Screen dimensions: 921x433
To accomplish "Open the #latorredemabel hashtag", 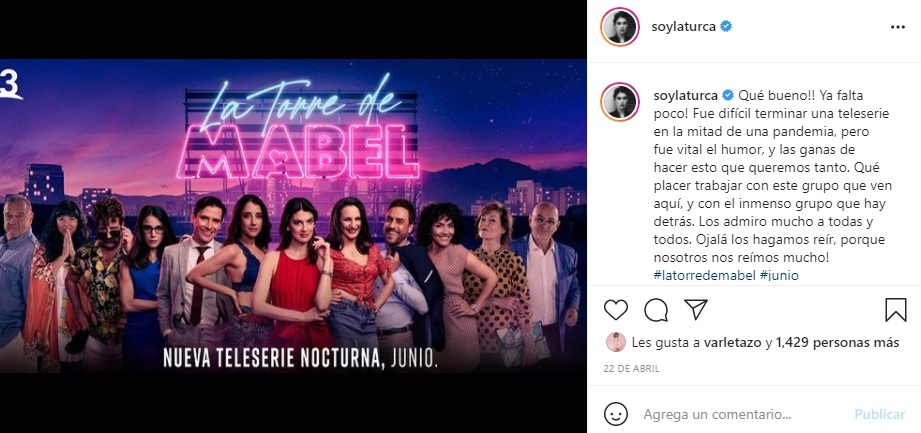I will [704, 276].
